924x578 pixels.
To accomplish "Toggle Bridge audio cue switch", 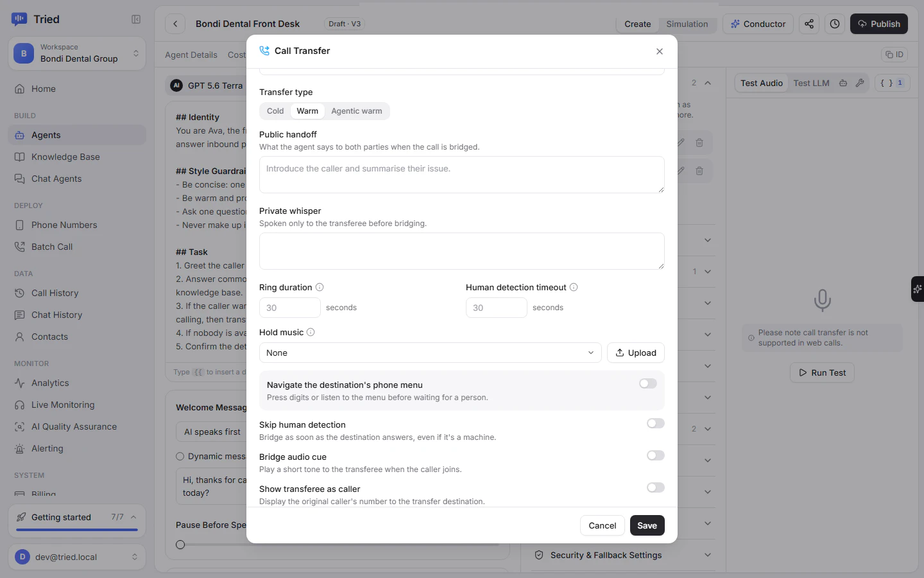I will (x=656, y=455).
